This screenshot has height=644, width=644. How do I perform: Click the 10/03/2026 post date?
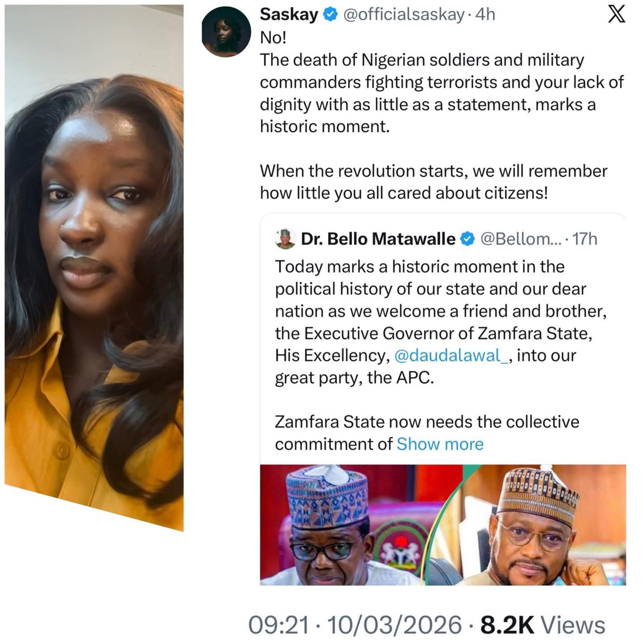394,625
